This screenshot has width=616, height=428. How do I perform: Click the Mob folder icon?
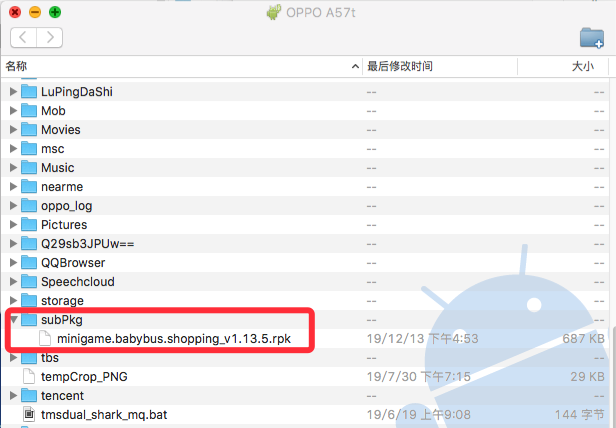coord(29,110)
